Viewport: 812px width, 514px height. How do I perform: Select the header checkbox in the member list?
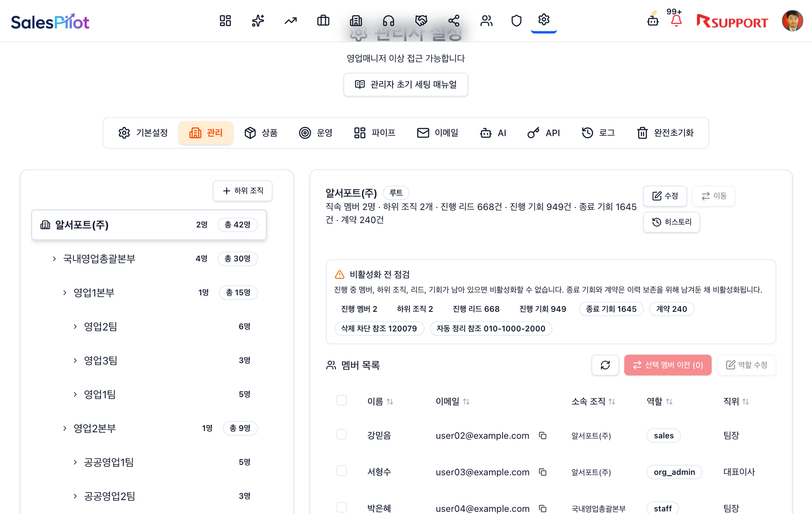pyautogui.click(x=342, y=400)
